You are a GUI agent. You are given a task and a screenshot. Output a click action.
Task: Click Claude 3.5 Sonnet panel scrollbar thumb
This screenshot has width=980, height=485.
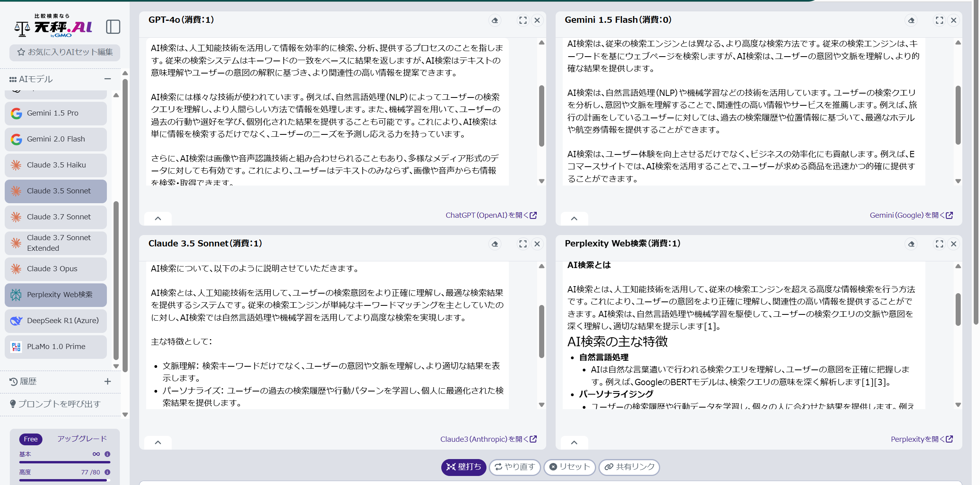coord(541,331)
